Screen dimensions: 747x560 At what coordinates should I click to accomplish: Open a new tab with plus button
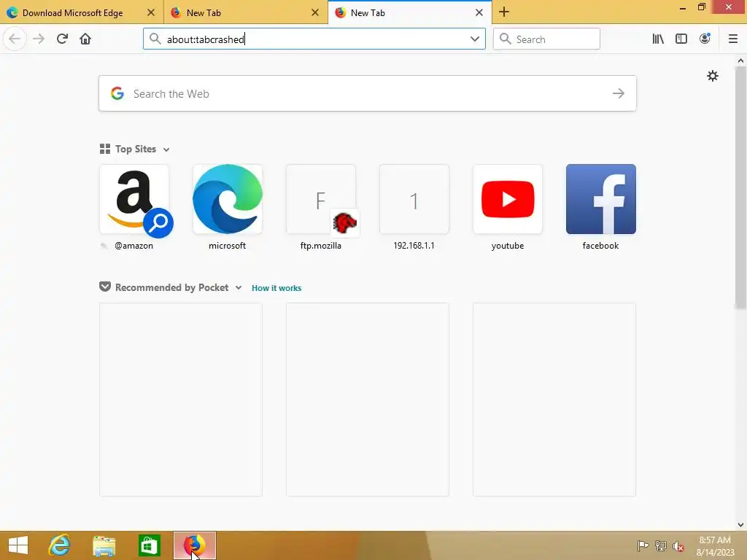click(504, 12)
